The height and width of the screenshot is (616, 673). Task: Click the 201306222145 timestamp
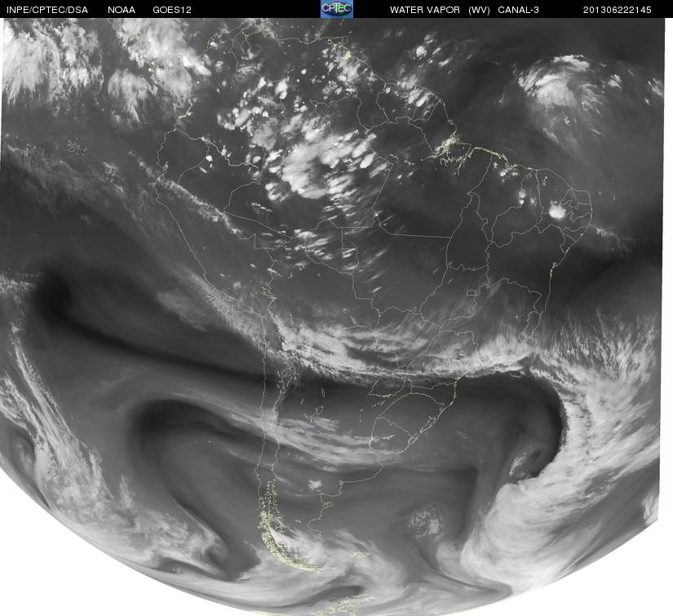point(617,10)
